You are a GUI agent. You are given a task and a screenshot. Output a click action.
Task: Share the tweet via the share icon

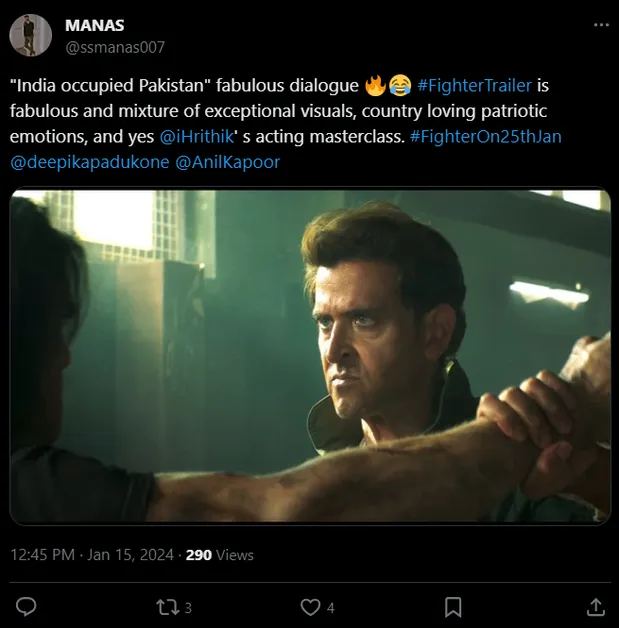tap(595, 607)
